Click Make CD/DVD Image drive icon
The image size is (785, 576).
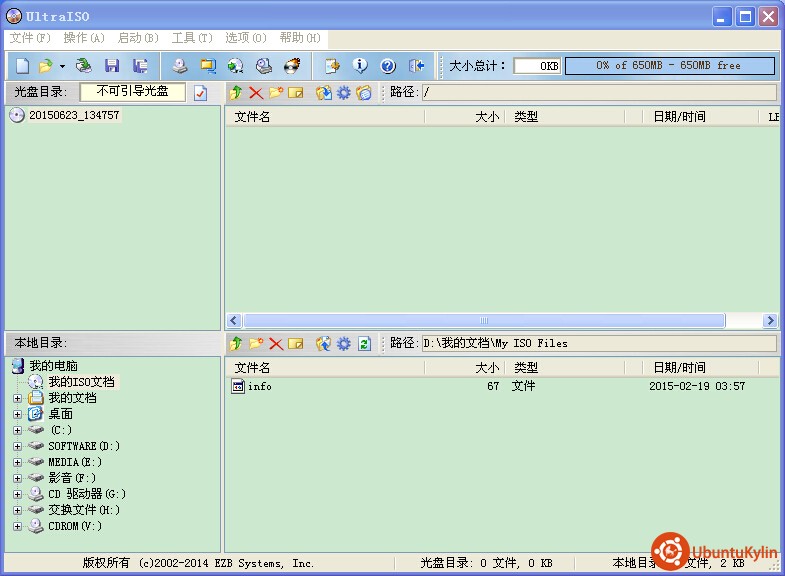179,66
